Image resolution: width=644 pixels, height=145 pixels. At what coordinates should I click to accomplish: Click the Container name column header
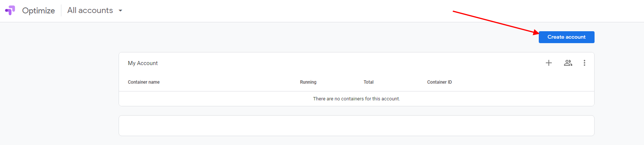[144, 82]
